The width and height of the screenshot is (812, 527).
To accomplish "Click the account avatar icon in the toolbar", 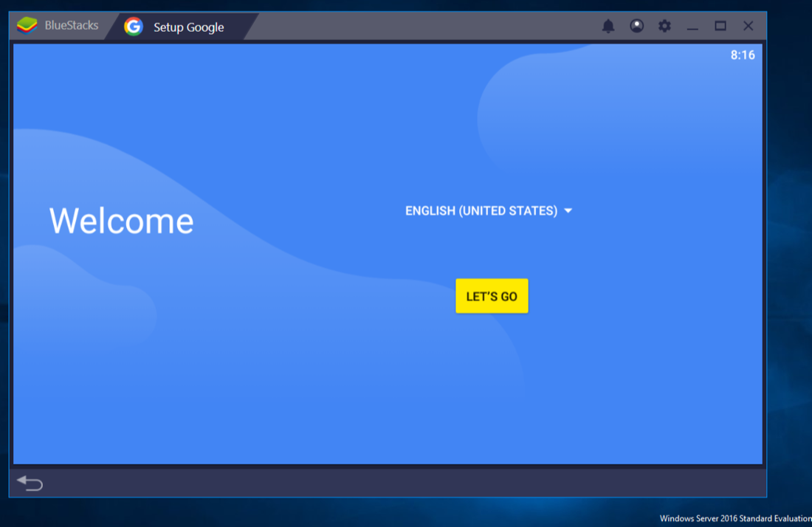I will pos(636,25).
